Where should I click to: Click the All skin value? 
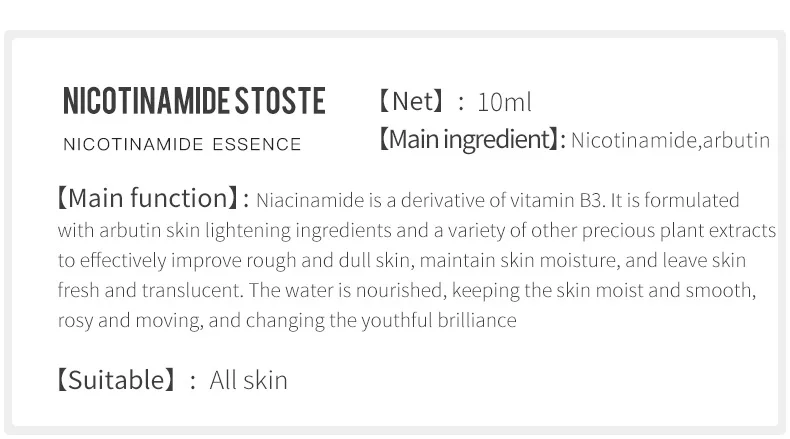coord(248,380)
